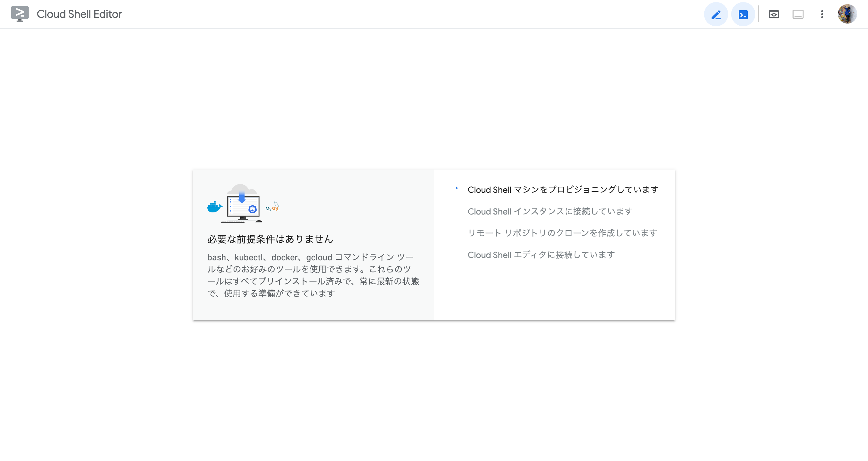Toggle the editor pencil button

[x=716, y=14]
